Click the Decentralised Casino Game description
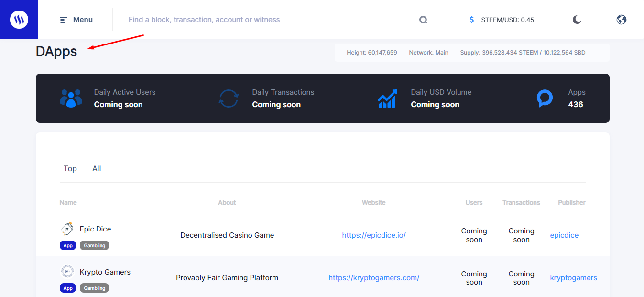This screenshot has width=644, height=297. click(227, 235)
